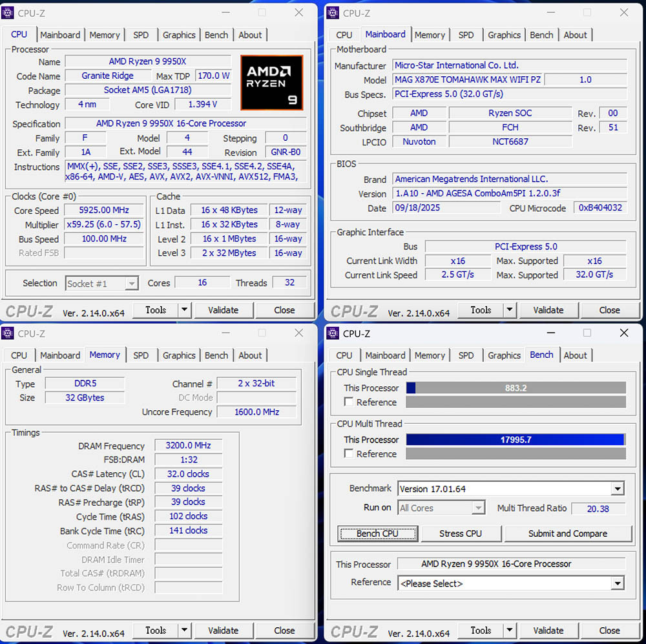Click the Submit and Compare button

[567, 534]
